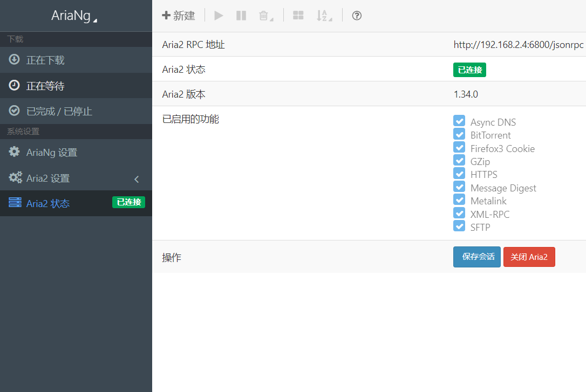Toggle the Async DNS checkbox

459,121
